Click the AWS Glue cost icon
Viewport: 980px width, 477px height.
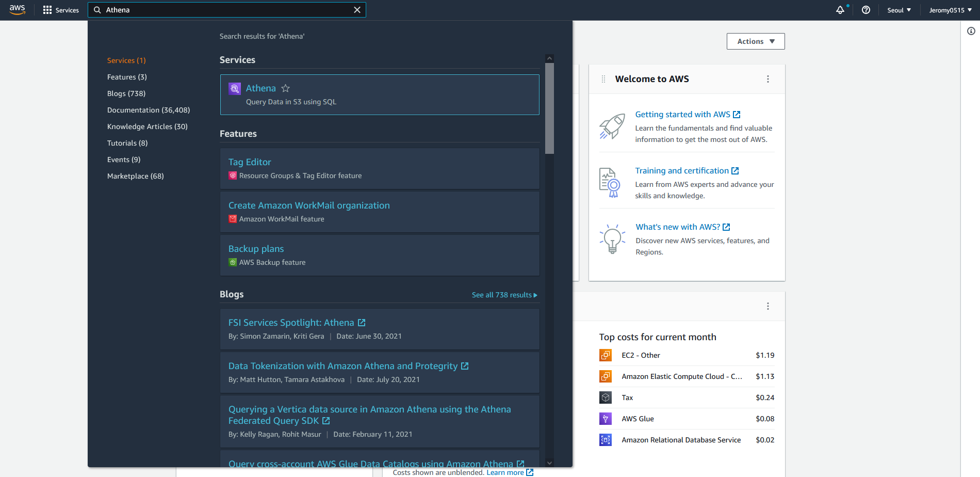click(x=606, y=419)
